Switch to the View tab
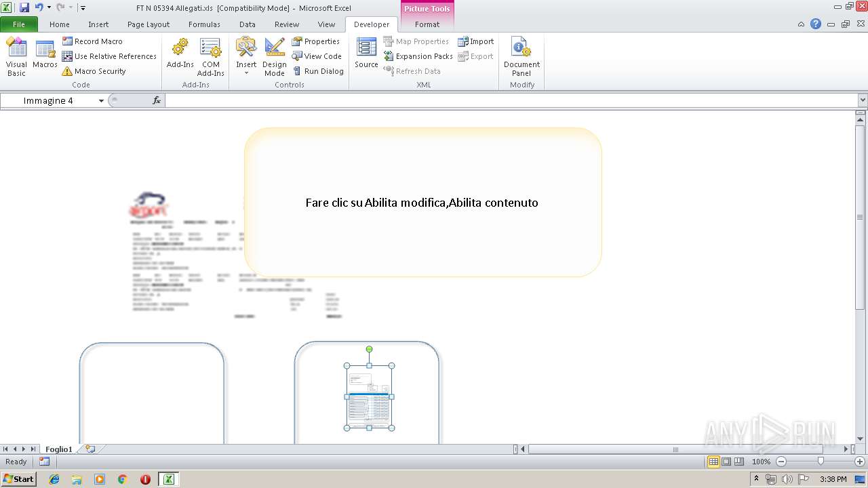The image size is (868, 488). click(327, 24)
